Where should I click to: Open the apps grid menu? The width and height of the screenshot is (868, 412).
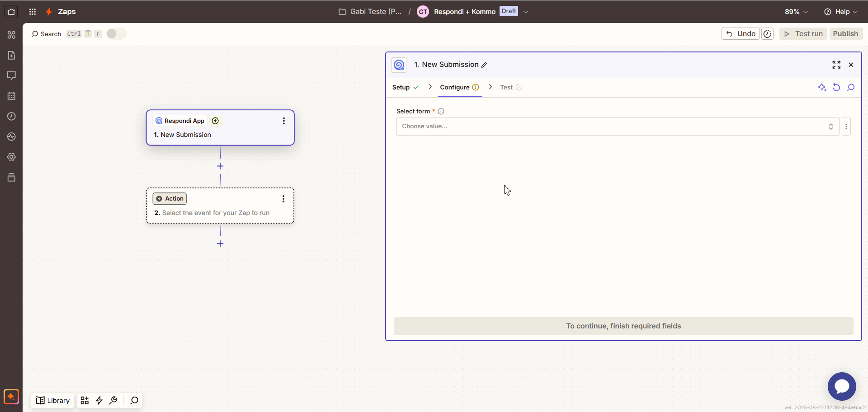(33, 12)
